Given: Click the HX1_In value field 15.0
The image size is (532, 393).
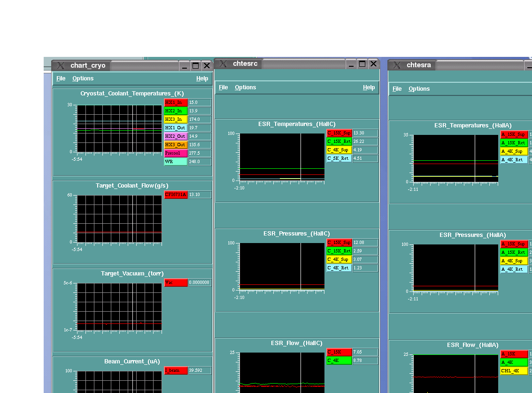Looking at the screenshot, I should [x=200, y=102].
